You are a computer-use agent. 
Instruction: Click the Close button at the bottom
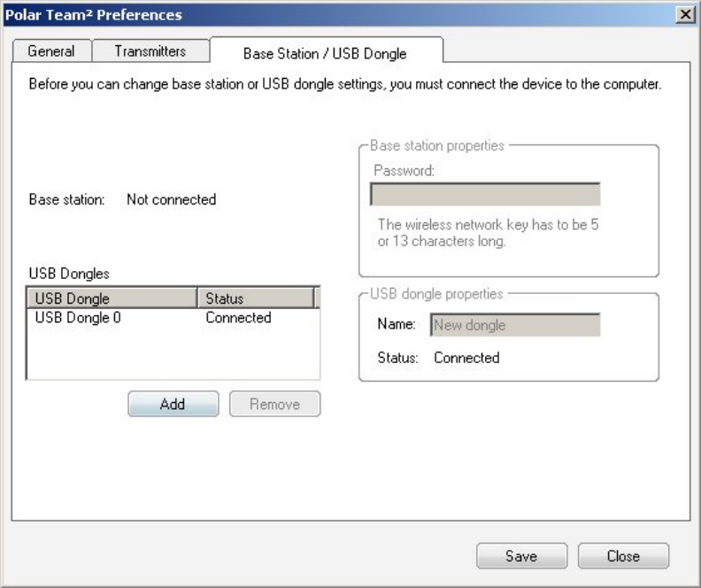[x=623, y=556]
